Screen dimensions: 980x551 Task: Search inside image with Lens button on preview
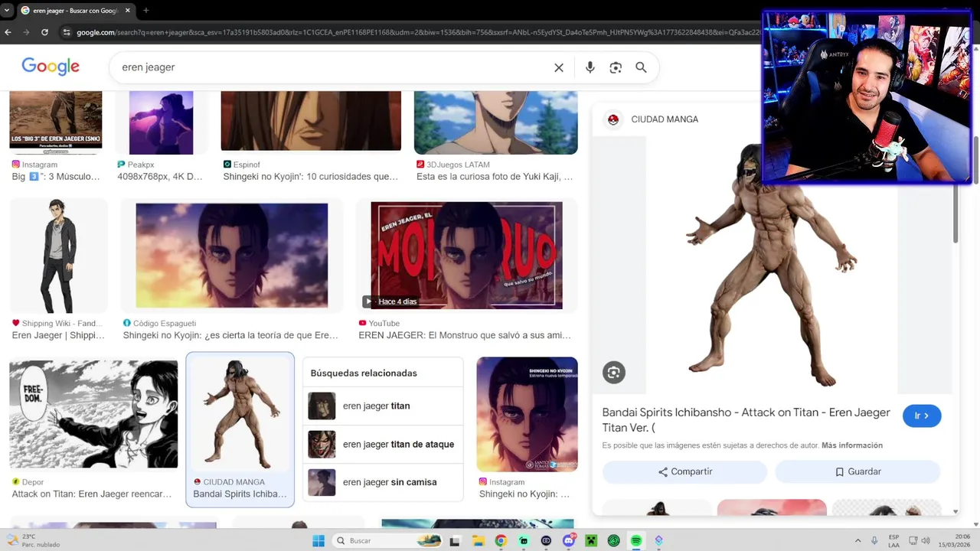tap(613, 373)
